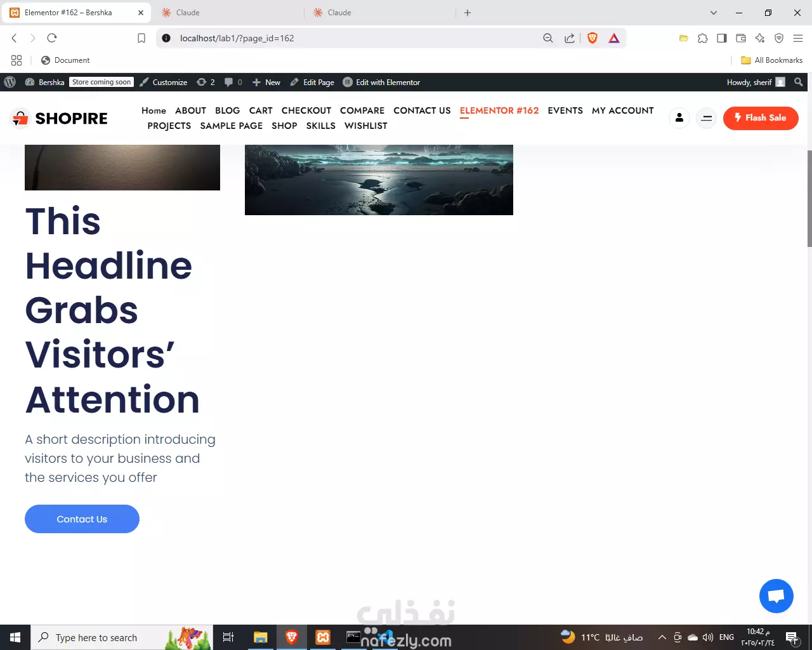Screen dimensions: 812x650
Task: Open File Explorer from the taskbar
Action: click(260, 637)
